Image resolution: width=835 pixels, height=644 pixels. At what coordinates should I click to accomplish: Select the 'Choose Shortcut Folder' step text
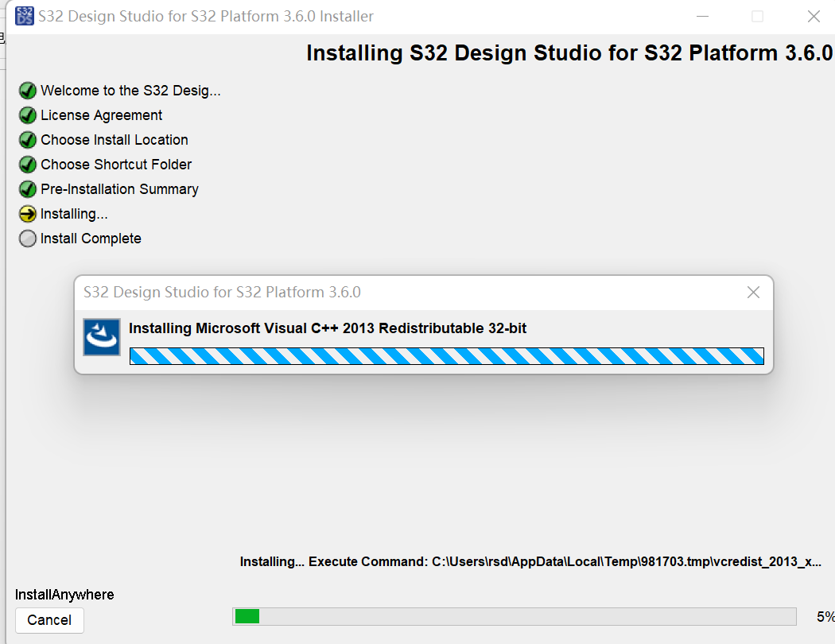pyautogui.click(x=115, y=165)
